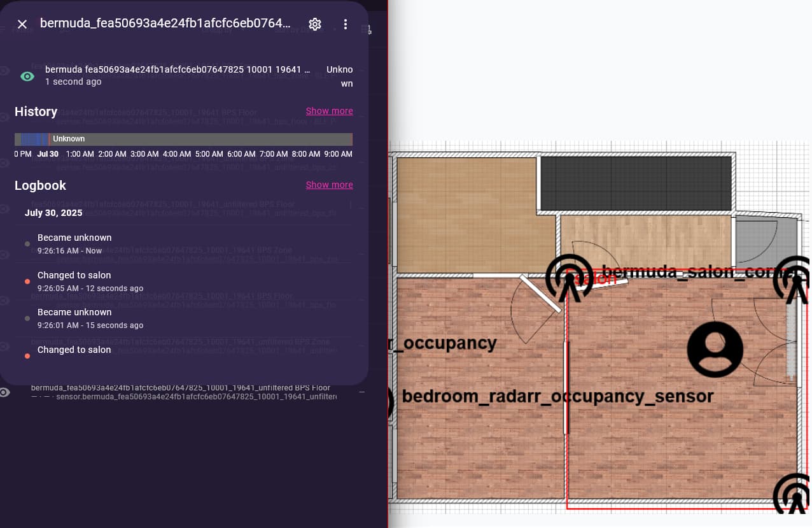The width and height of the screenshot is (812, 528).
Task: Click the dialog title bermuda_fea50693a4e24fb1
Action: pyautogui.click(x=165, y=24)
